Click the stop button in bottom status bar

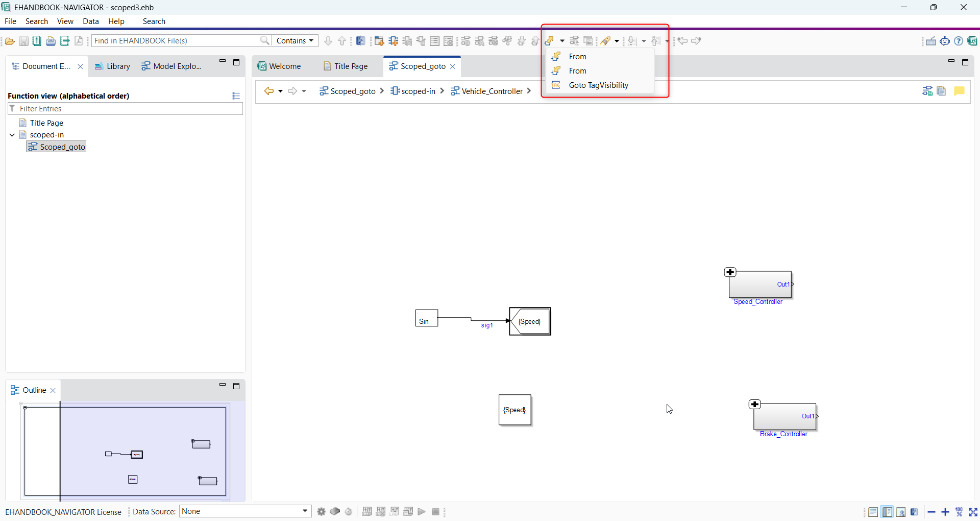435,512
